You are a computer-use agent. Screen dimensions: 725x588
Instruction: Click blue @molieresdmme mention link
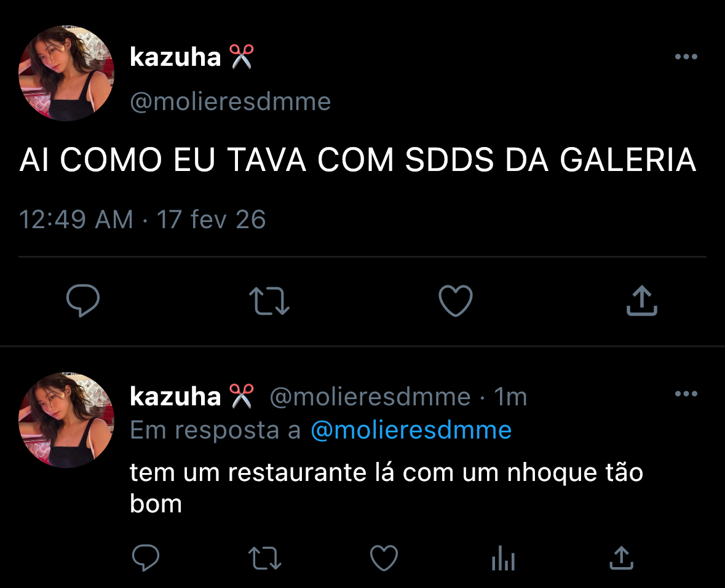tap(411, 431)
